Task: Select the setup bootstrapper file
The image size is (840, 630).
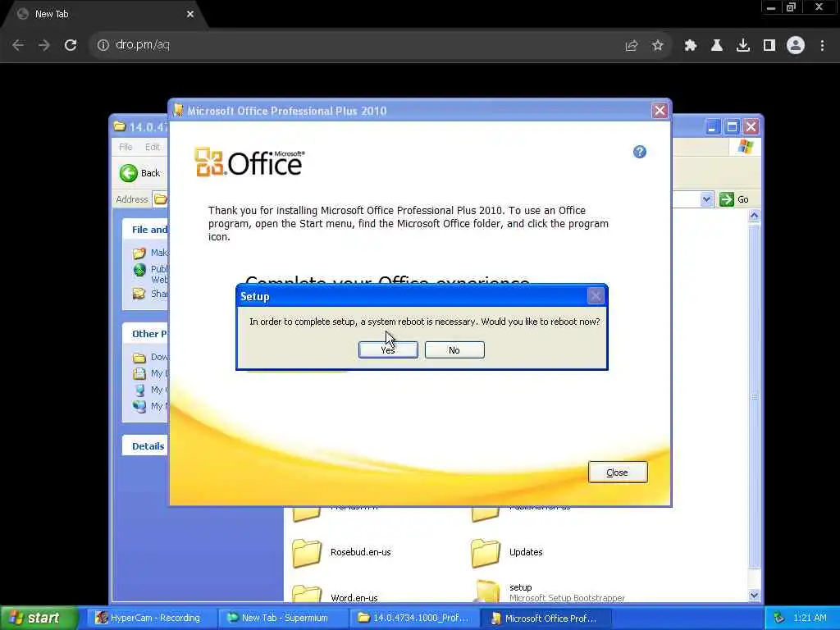Action: pyautogui.click(x=550, y=591)
